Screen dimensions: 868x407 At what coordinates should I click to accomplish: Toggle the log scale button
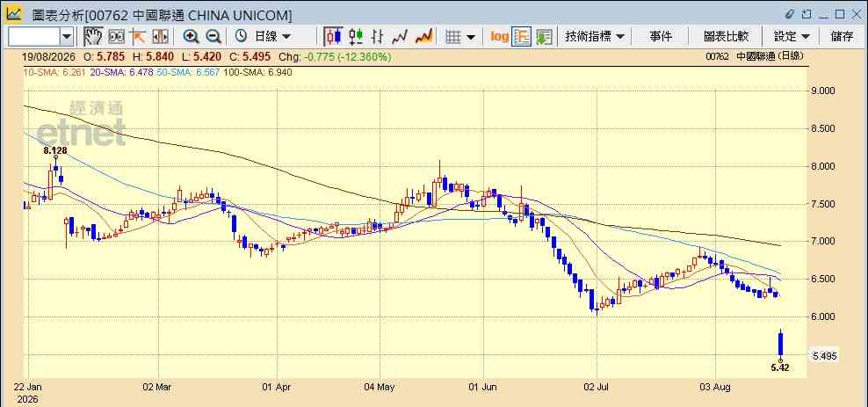tap(499, 37)
